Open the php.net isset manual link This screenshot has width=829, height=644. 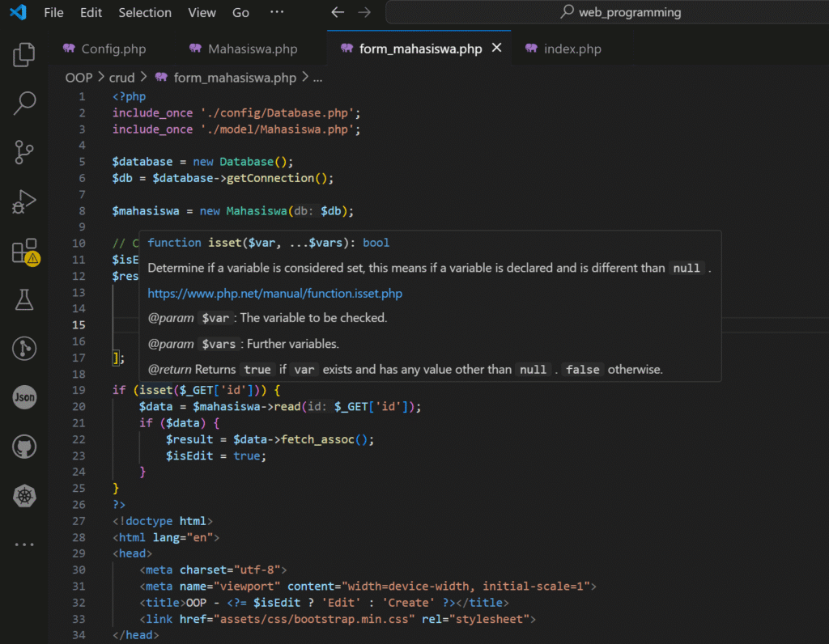point(274,294)
